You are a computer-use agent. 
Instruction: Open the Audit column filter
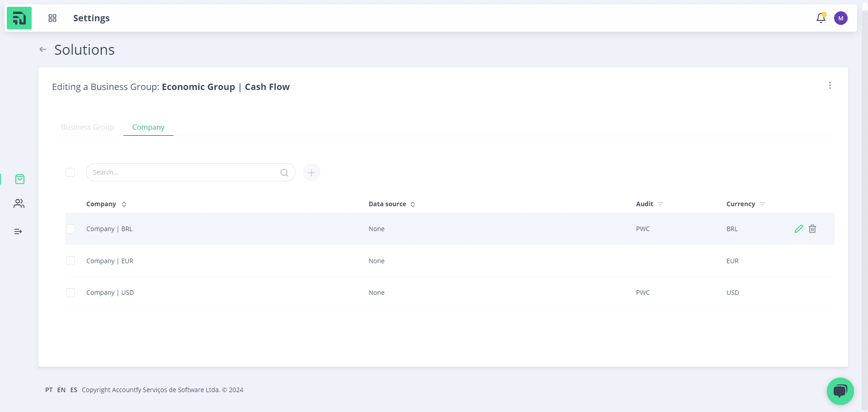660,204
